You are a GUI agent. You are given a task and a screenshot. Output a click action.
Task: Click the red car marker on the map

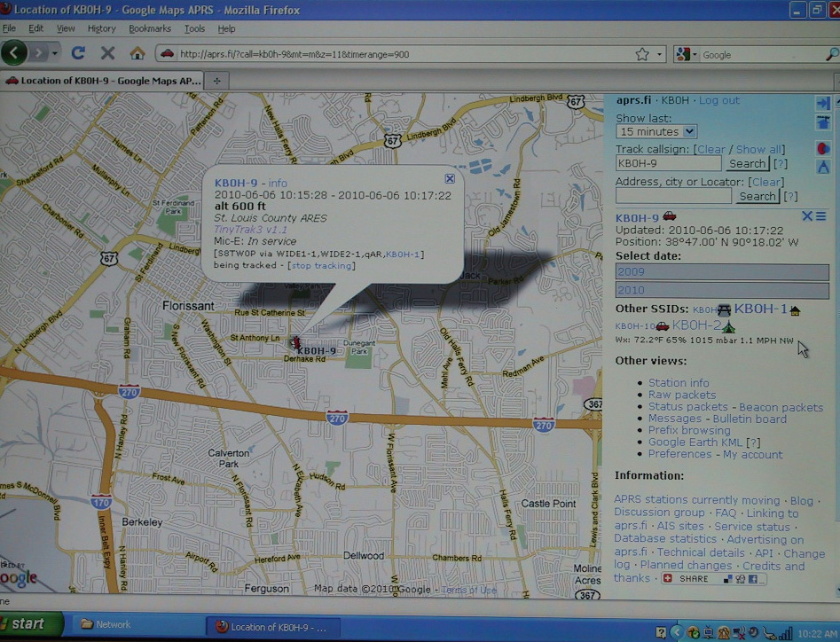[x=295, y=342]
